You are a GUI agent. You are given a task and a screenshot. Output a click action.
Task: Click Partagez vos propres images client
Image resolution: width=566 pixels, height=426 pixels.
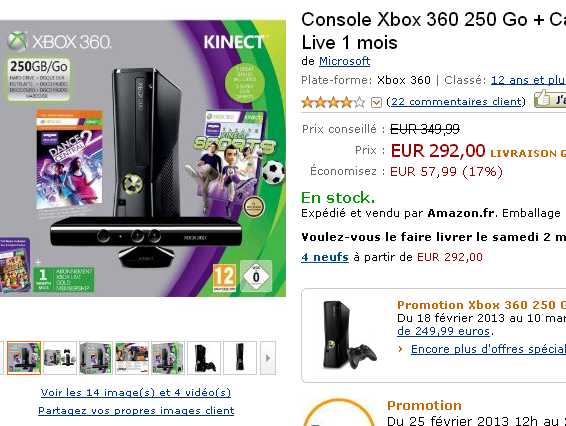pos(136,410)
